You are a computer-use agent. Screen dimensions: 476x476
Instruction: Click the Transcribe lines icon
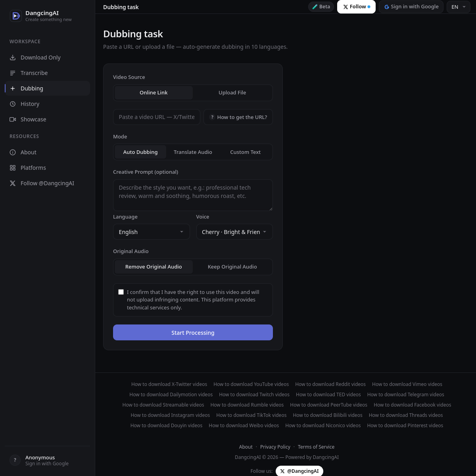click(13, 73)
